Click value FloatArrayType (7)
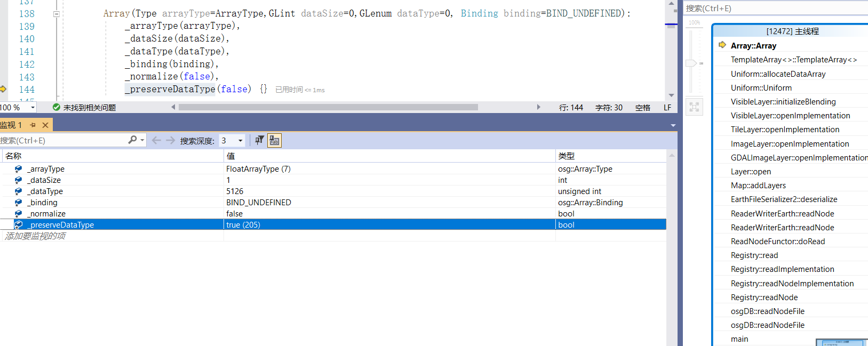 tap(258, 169)
